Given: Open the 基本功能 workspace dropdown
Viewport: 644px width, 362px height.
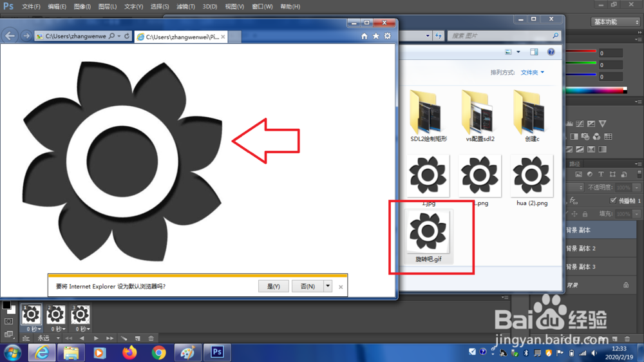Looking at the screenshot, I should [615, 22].
